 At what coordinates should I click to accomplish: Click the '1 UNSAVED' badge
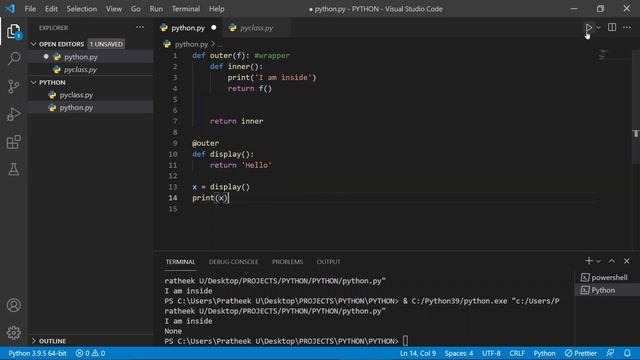(x=106, y=44)
